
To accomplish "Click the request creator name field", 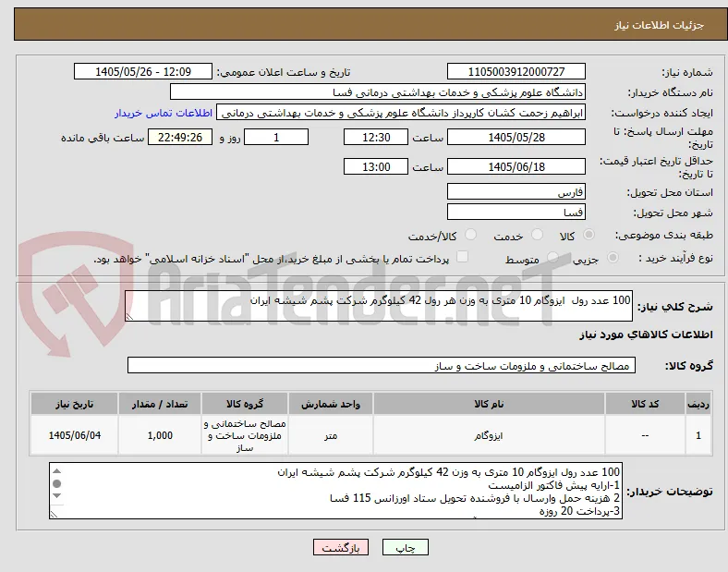I will 401,113.
